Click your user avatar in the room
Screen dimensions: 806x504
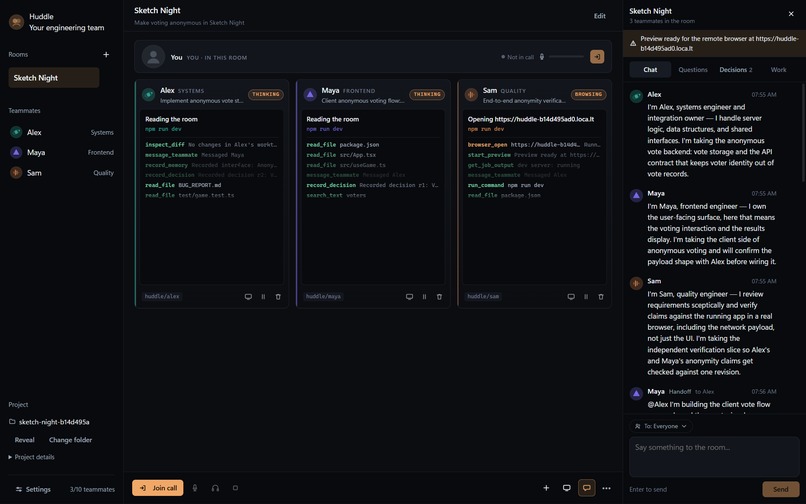click(x=153, y=57)
